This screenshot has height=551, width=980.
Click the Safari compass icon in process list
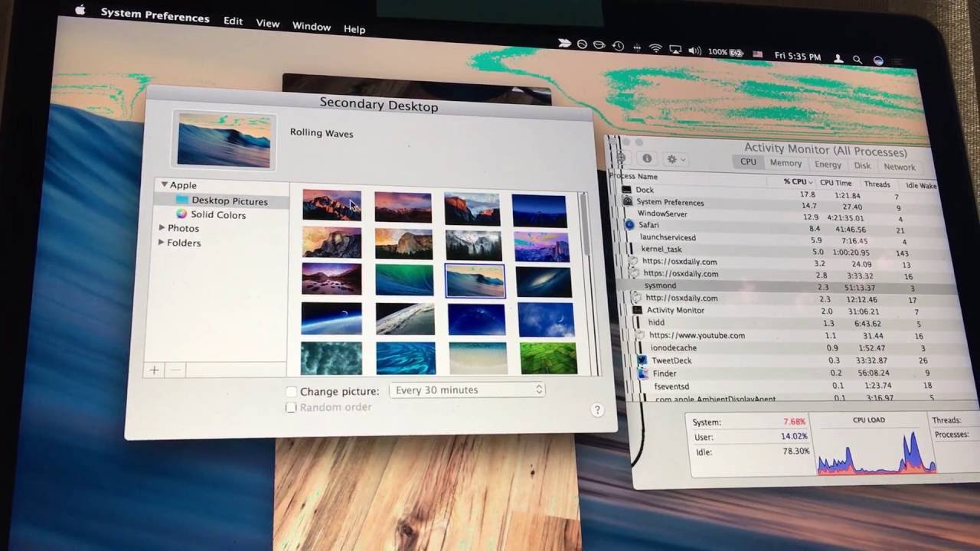(x=629, y=225)
